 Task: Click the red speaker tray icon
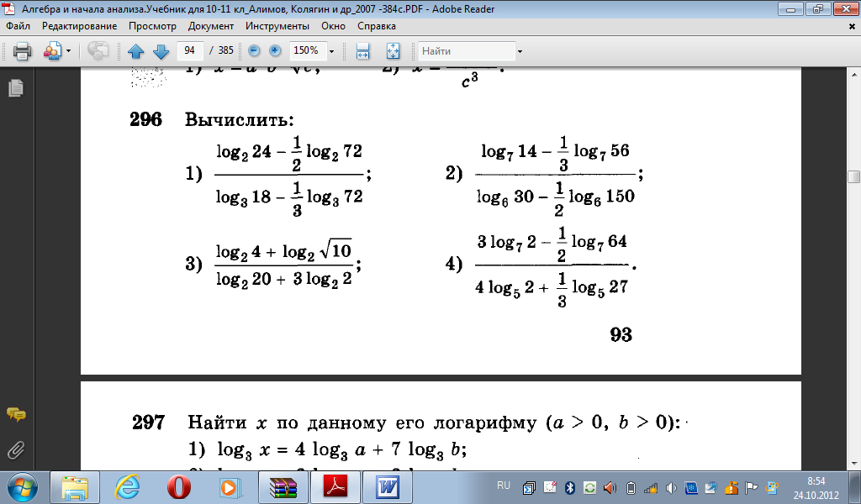(610, 487)
